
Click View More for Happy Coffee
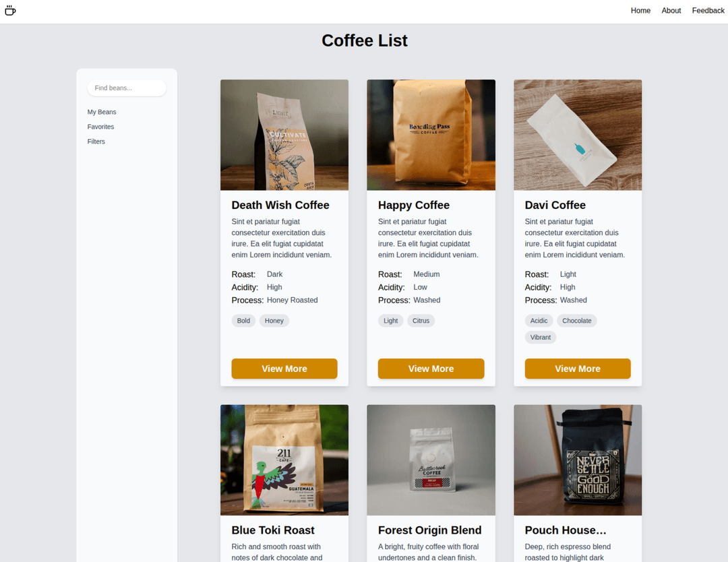pyautogui.click(x=431, y=369)
